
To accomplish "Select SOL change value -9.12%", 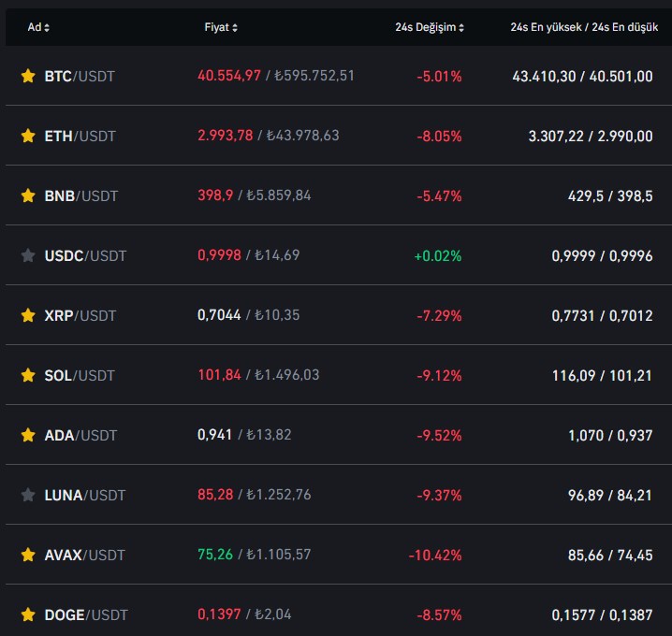I will tap(439, 376).
